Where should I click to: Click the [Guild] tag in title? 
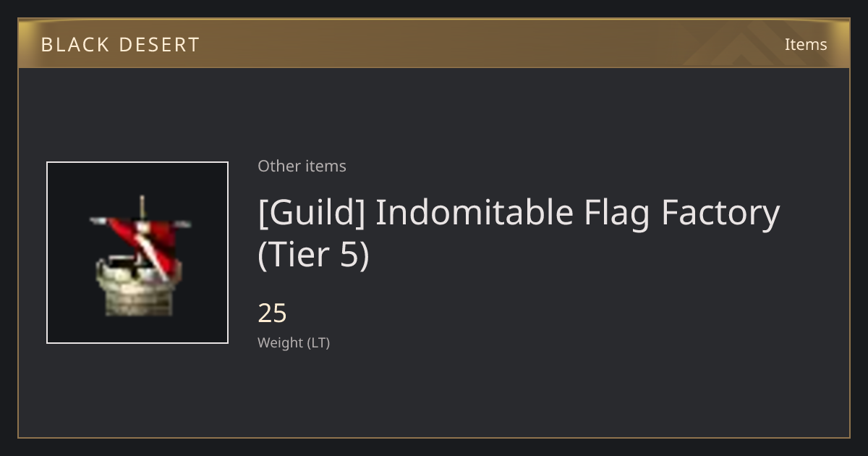311,214
